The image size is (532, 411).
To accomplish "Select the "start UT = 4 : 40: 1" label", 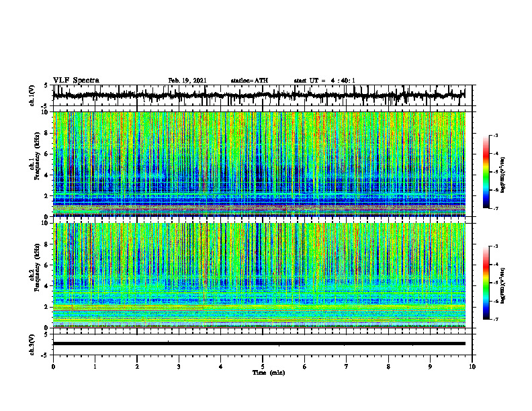I will click(x=324, y=81).
